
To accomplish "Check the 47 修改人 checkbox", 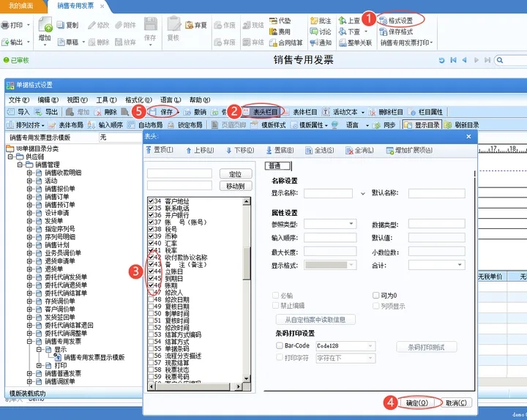I will click(x=151, y=292).
